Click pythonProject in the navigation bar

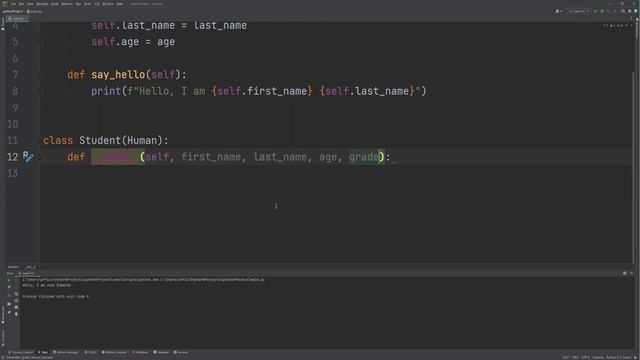click(x=13, y=11)
